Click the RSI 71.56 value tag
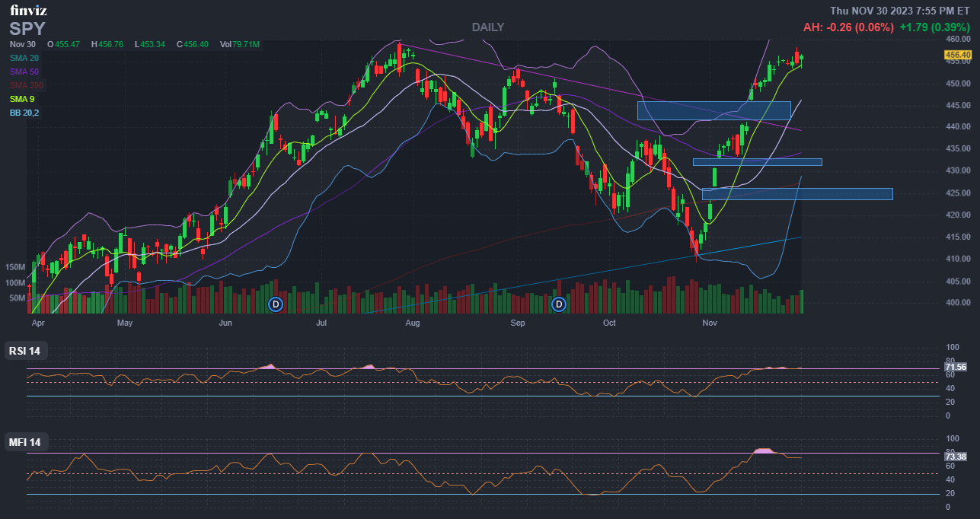980x519 pixels. (x=956, y=367)
